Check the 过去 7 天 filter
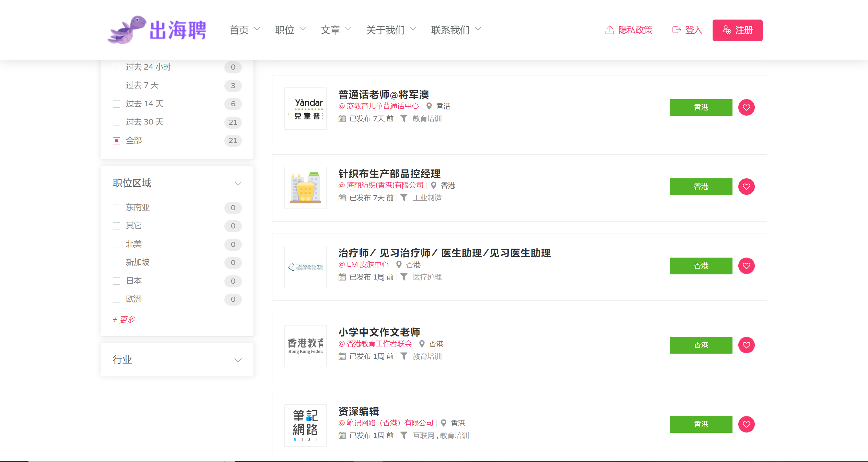This screenshot has height=462, width=868. click(x=117, y=85)
